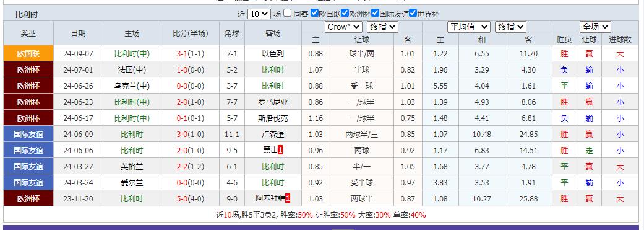The width and height of the screenshot is (644, 230).
Task: Open the 3-1(1-1) score for Belgium vs Israel
Action: [191, 53]
